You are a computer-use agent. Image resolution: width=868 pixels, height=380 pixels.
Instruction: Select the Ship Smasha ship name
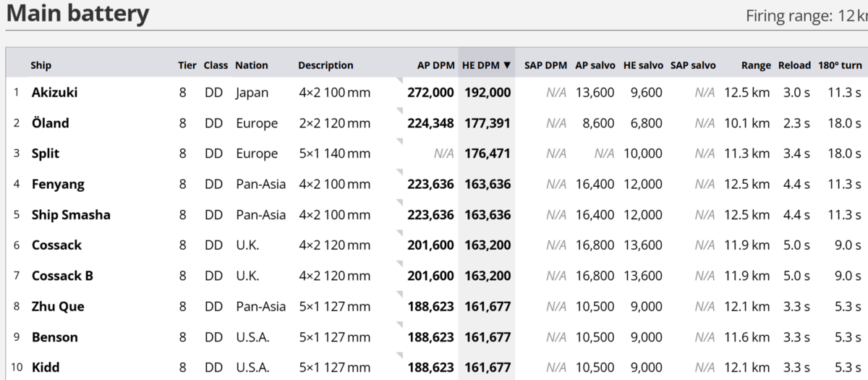(71, 215)
